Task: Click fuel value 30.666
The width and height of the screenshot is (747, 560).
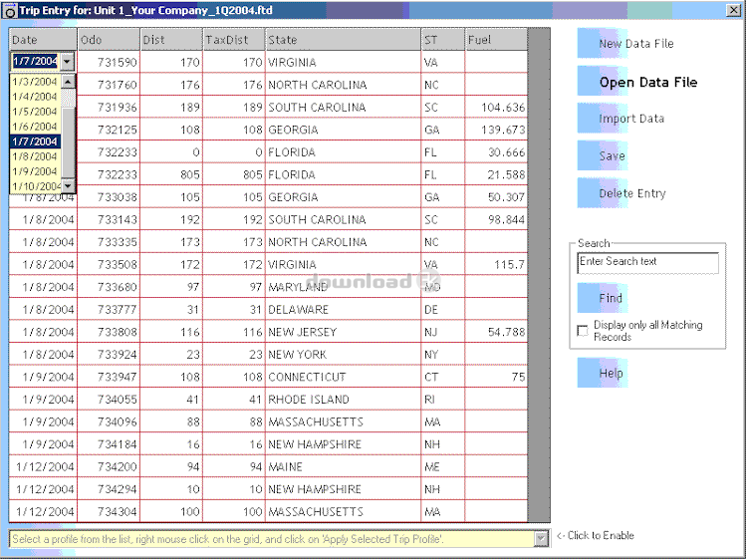Action: click(496, 152)
